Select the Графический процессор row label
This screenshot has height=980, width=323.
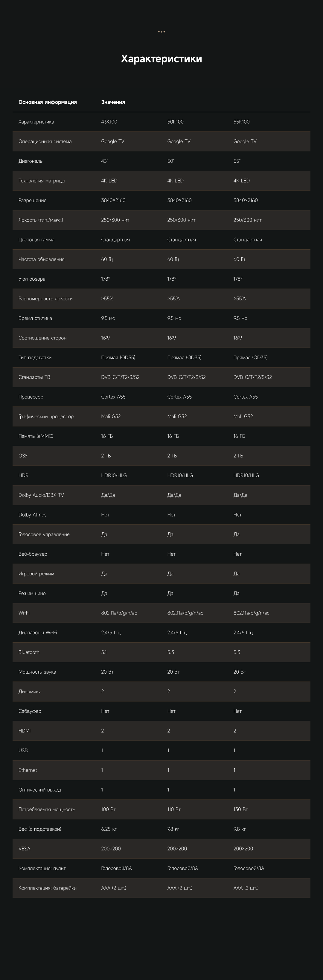(46, 416)
